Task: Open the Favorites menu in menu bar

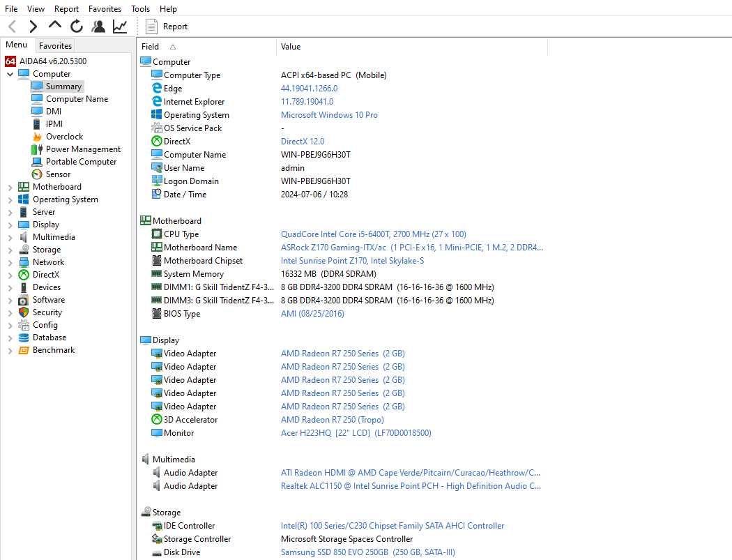Action: (x=105, y=9)
